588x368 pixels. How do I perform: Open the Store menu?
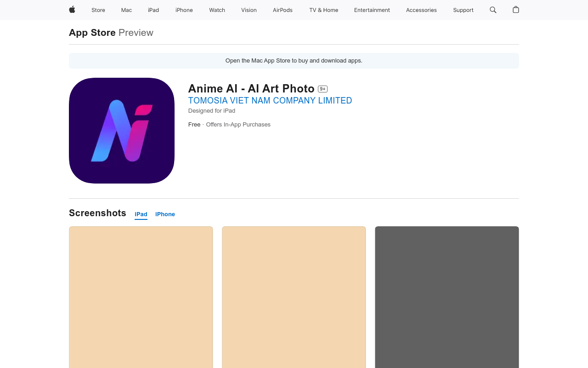(x=98, y=10)
